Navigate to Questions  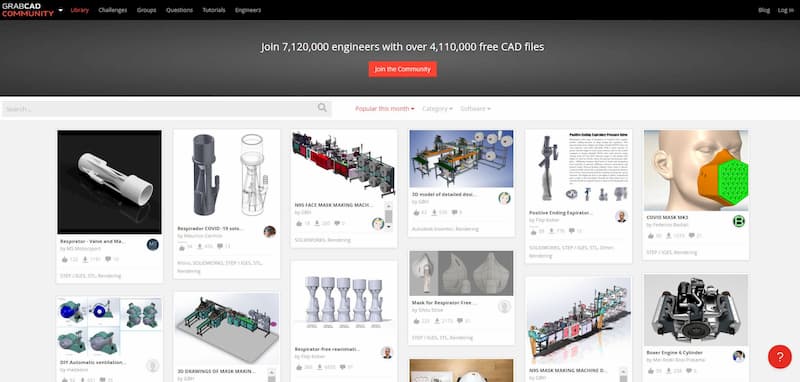179,10
